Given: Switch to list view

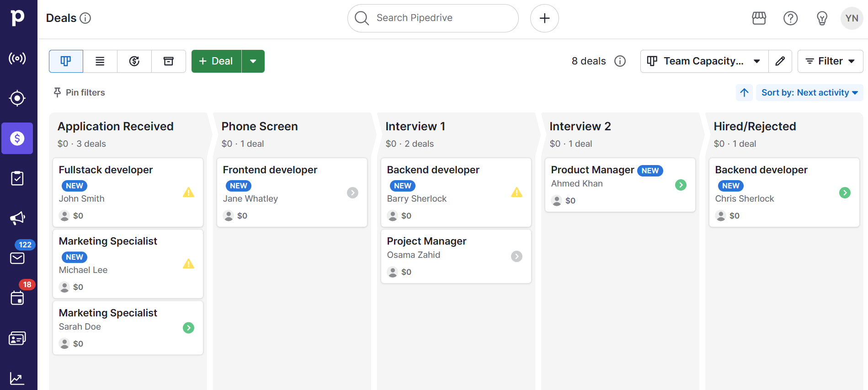Looking at the screenshot, I should 100,61.
